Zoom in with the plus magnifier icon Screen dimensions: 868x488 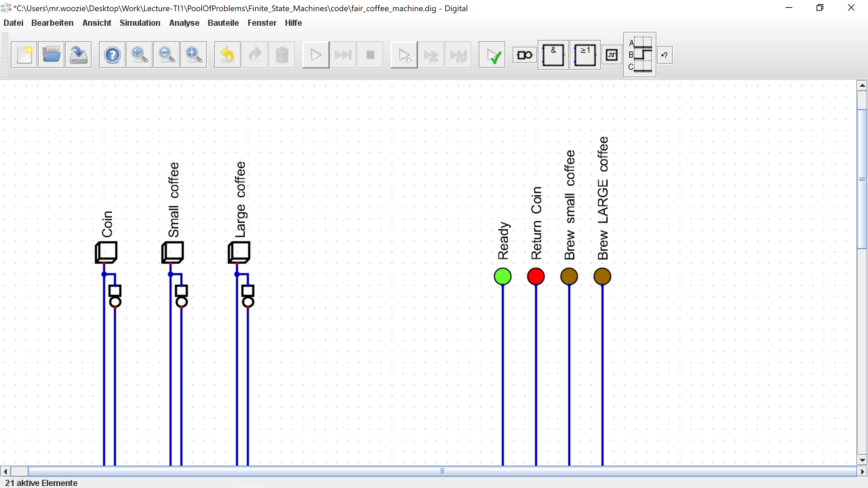[139, 55]
